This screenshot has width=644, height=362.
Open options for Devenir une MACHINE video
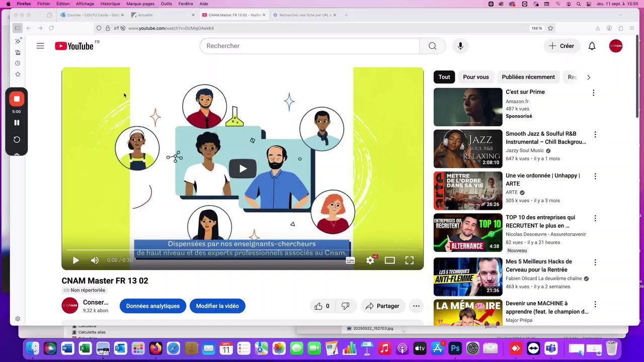point(595,304)
